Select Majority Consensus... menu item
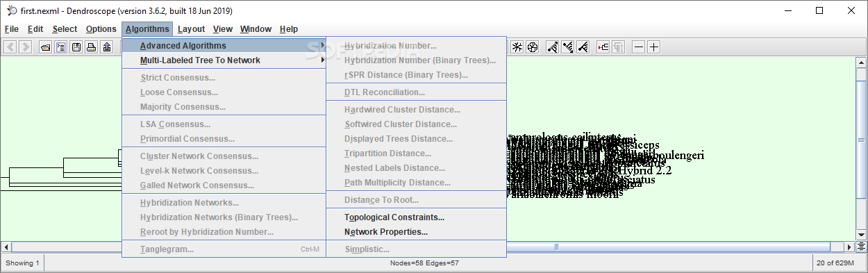The width and height of the screenshot is (868, 273). [x=224, y=107]
